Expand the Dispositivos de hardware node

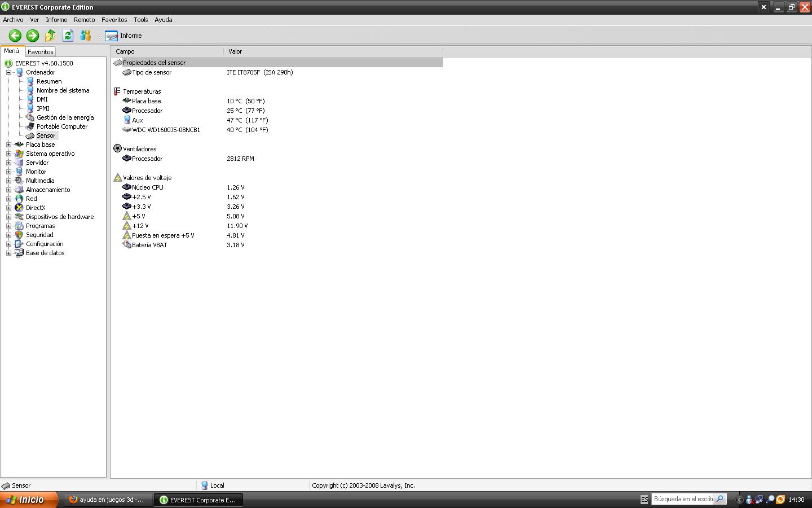(x=9, y=217)
